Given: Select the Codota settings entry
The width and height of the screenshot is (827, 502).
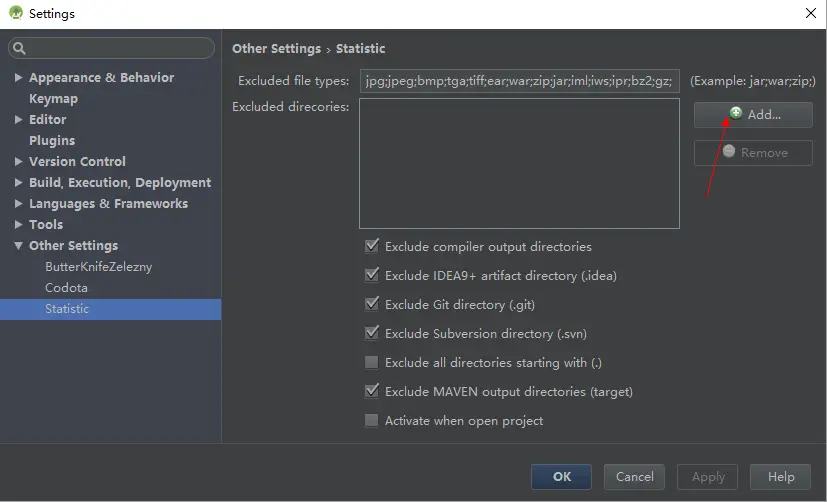Looking at the screenshot, I should point(66,288).
